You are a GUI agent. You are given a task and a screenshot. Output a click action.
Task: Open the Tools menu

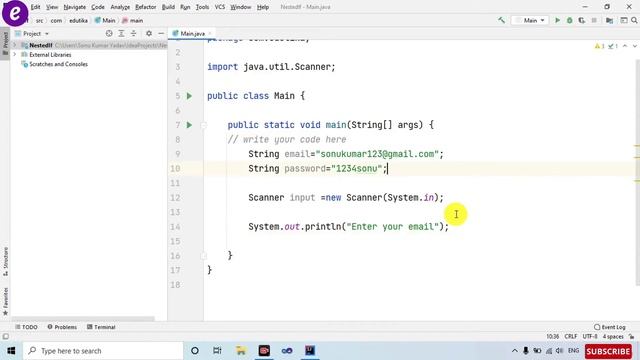pyautogui.click(x=202, y=7)
